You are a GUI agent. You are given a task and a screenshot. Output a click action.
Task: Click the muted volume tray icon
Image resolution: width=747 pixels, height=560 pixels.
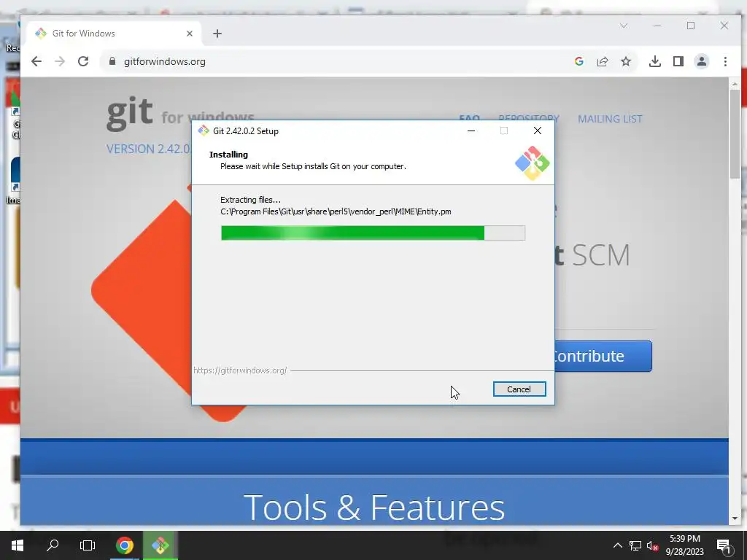[x=652, y=545]
